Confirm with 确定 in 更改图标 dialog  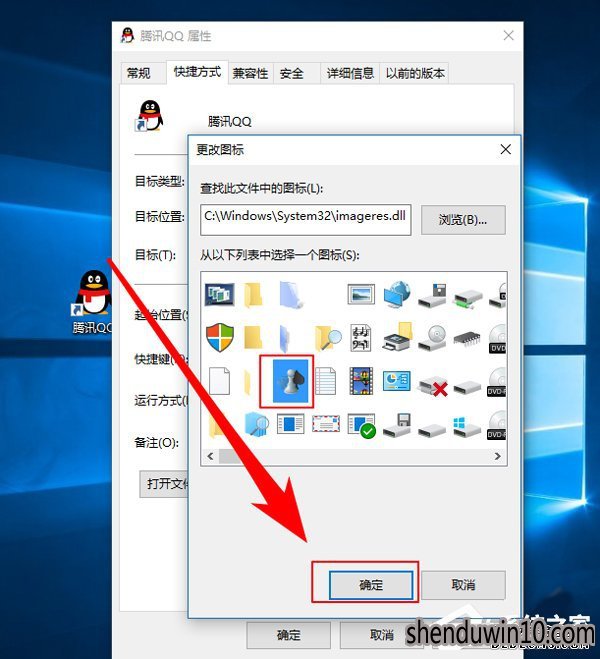[x=371, y=585]
